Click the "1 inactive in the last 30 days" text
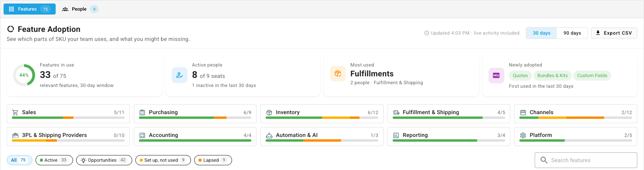Image resolution: width=644 pixels, height=170 pixels. 224,85
